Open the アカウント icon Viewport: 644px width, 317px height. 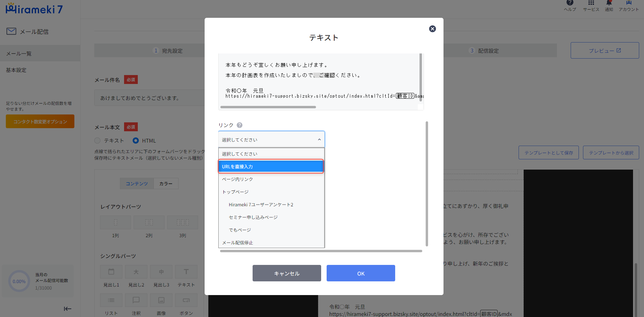coord(629,3)
